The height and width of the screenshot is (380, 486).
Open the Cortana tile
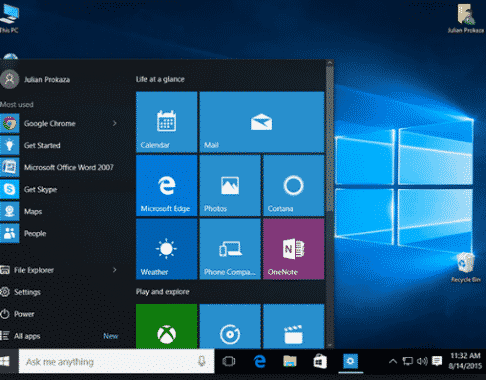(293, 185)
